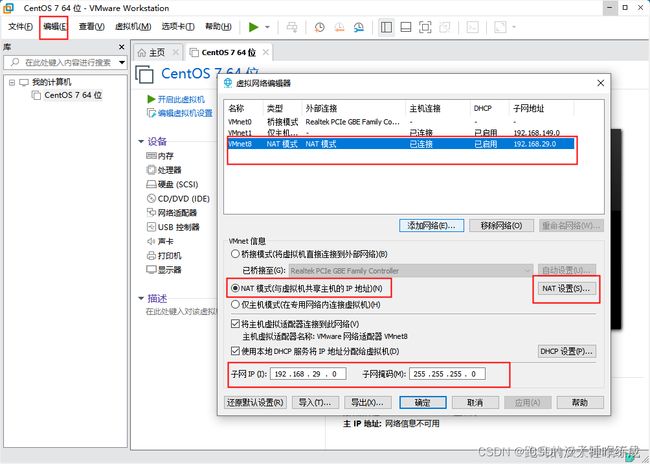Click 导出(X)... button

(367, 402)
